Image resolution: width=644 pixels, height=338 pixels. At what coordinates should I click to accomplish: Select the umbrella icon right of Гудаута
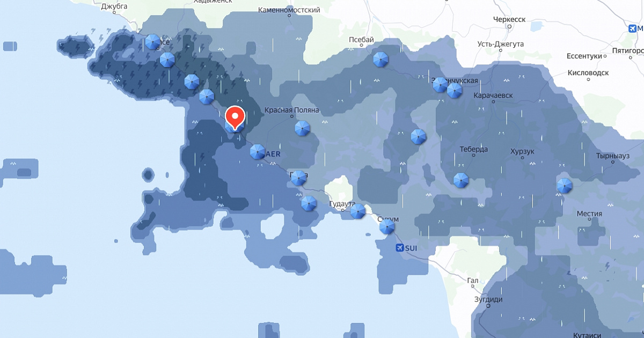coord(358,211)
